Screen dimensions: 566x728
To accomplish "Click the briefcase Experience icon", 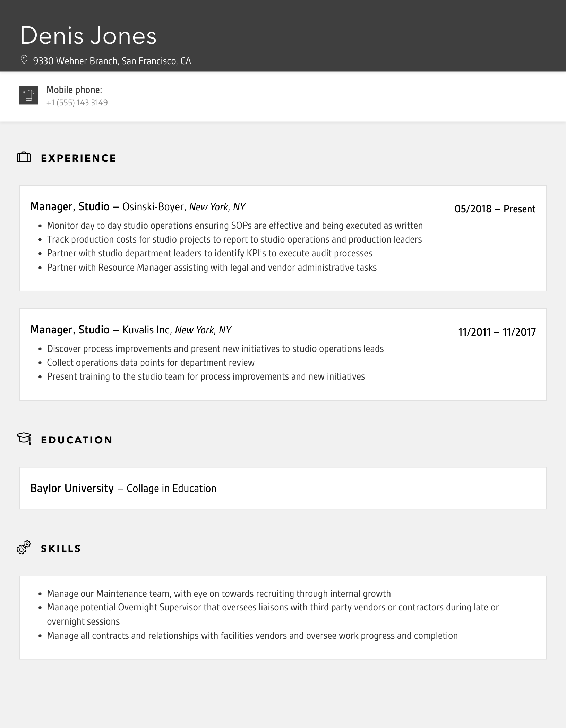I will click(24, 158).
